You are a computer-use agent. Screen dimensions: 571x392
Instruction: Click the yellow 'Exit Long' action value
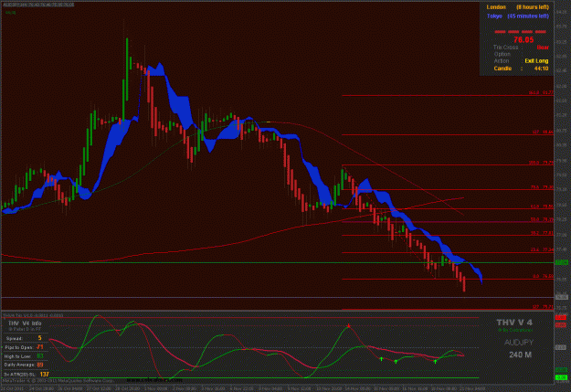coord(536,61)
